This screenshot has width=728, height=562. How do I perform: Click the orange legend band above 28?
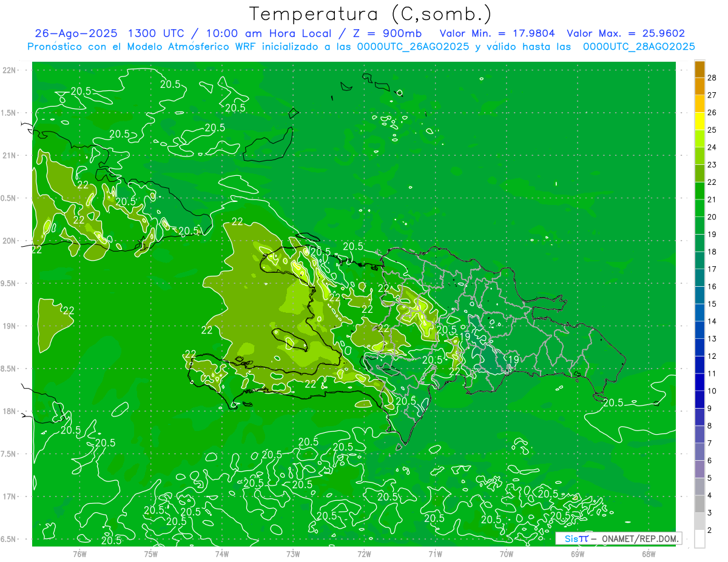coord(700,69)
